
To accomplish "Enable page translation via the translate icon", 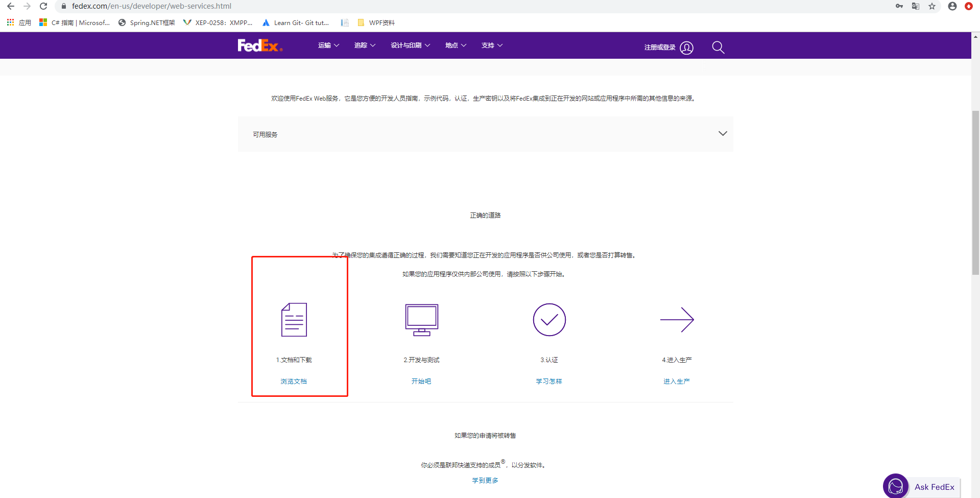I will click(x=915, y=6).
